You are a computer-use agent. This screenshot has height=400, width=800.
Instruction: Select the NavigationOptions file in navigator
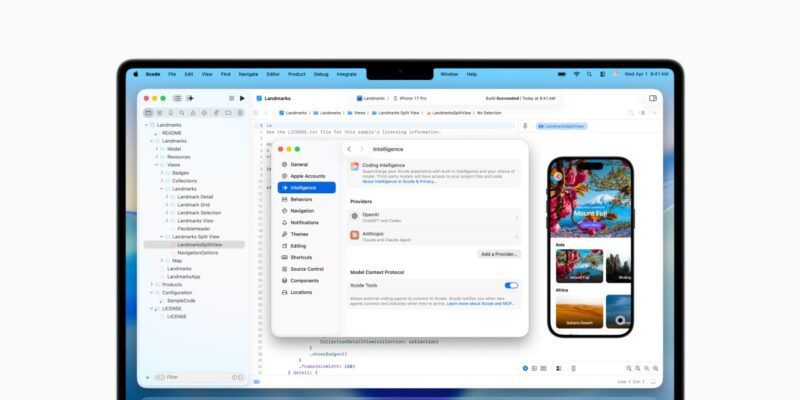click(x=197, y=253)
